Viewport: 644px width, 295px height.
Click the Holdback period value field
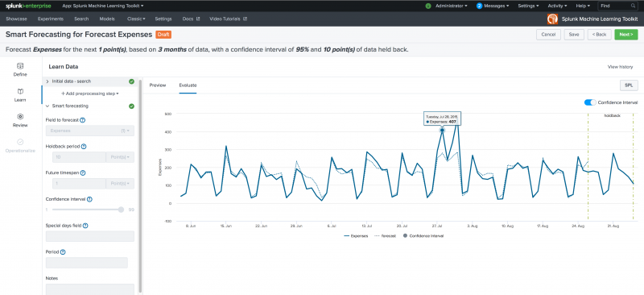tap(79, 156)
